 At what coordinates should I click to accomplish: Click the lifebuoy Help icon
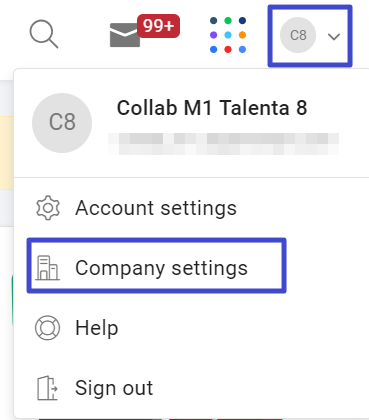point(48,328)
